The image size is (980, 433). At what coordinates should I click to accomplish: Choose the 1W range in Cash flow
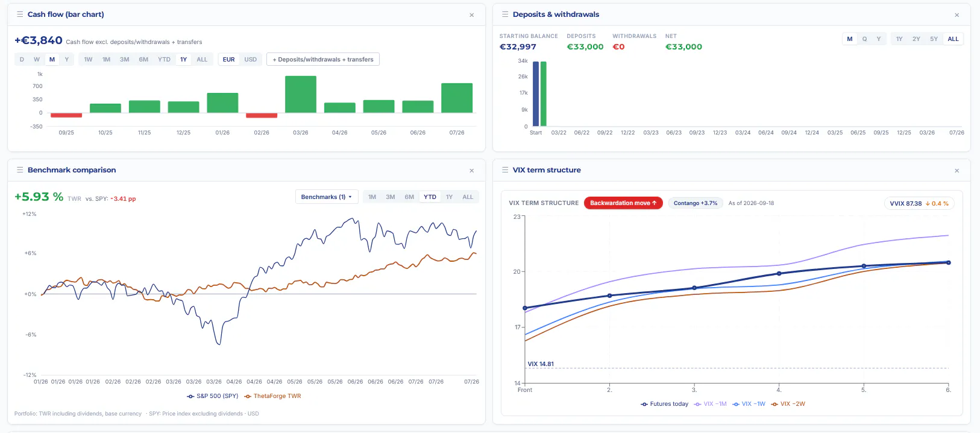pos(88,59)
